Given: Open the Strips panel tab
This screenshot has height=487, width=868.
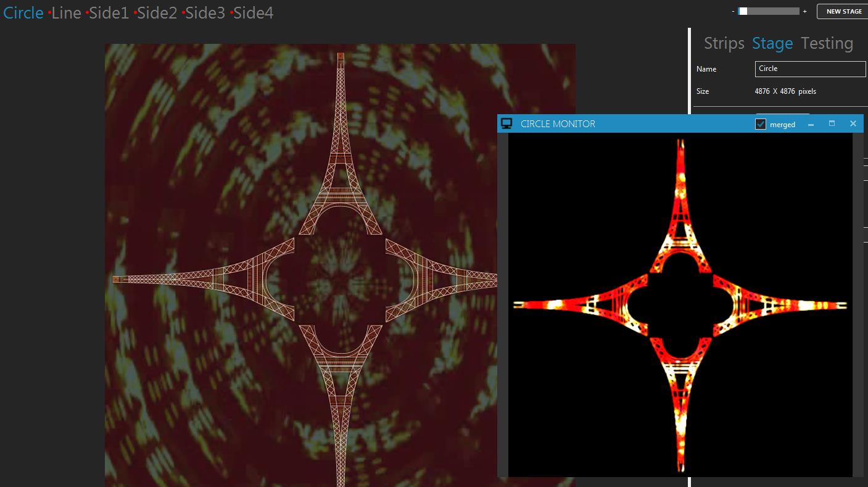Looking at the screenshot, I should coord(724,43).
